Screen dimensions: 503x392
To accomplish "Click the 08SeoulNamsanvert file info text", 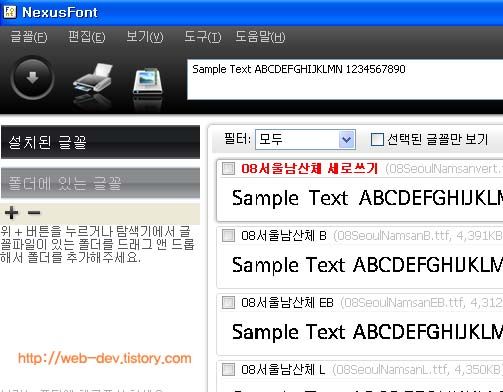I will 444,169.
